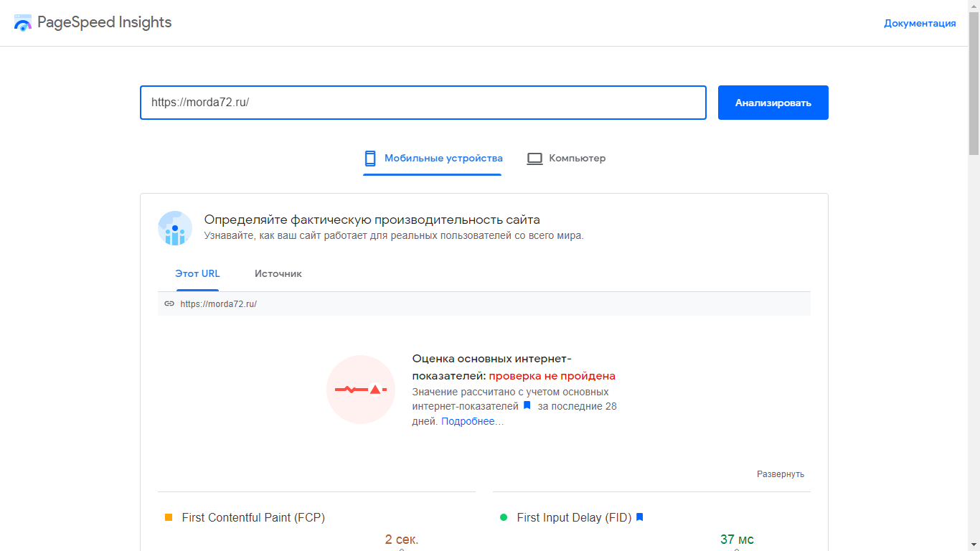Image resolution: width=980 pixels, height=551 pixels.
Task: Click the URL input field with morda72.ru
Action: (x=423, y=103)
